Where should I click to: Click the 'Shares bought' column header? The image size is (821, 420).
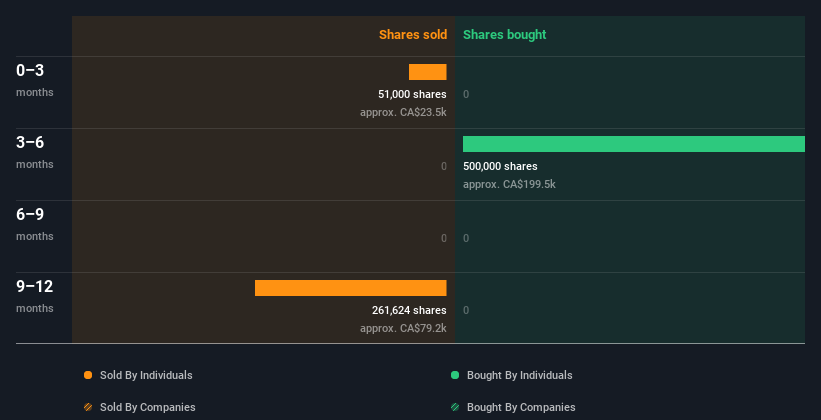click(x=505, y=35)
